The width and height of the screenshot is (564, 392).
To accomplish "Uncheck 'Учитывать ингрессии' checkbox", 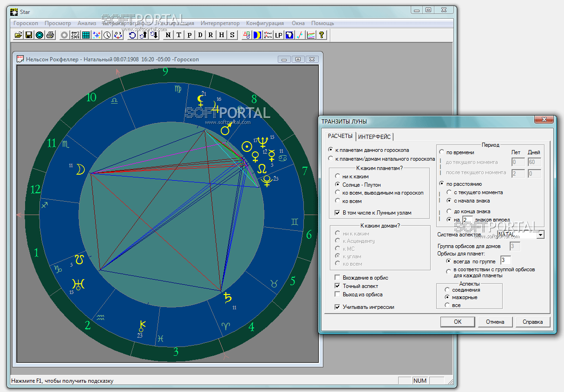I will (x=338, y=307).
